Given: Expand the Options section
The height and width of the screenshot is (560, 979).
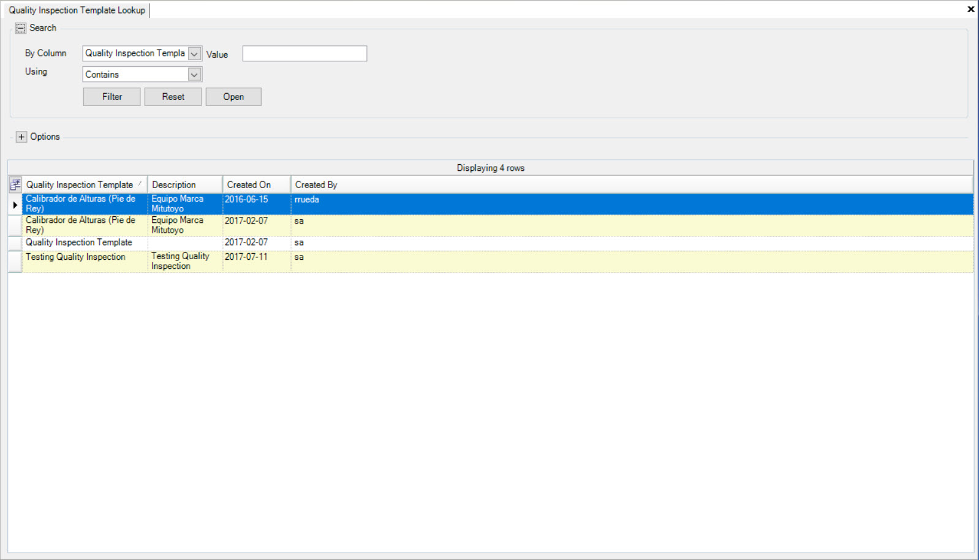Looking at the screenshot, I should [21, 137].
